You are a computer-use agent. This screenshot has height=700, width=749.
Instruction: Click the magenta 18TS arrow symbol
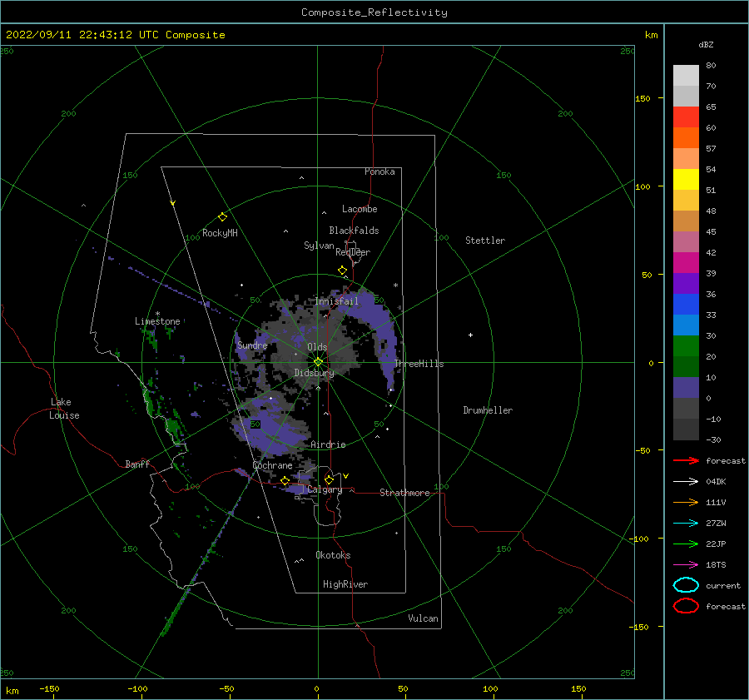pyautogui.click(x=686, y=565)
